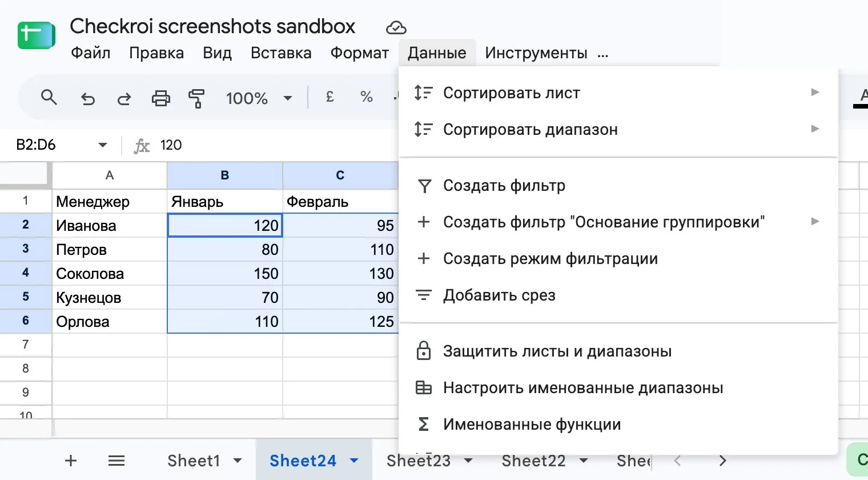Apply percent format
This screenshot has height=480, width=868.
pos(367,98)
